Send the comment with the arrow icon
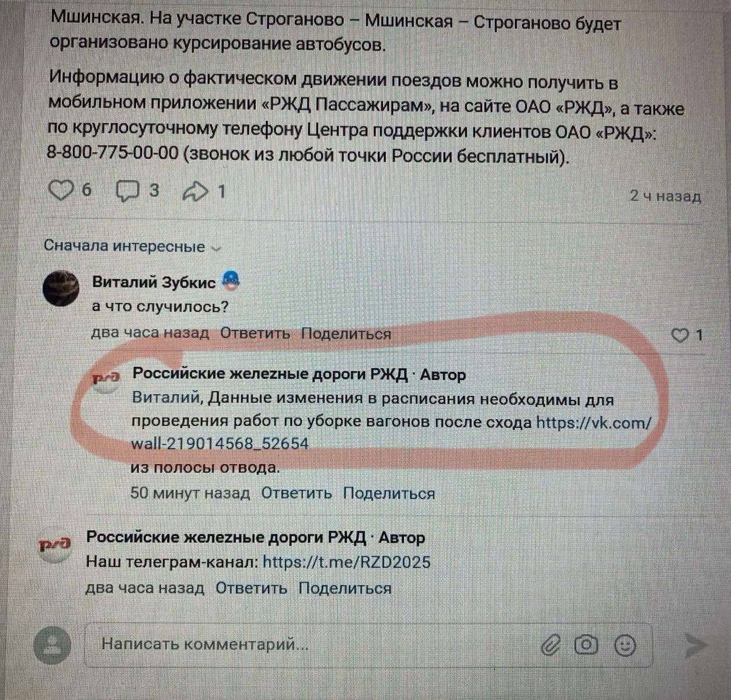731x700 pixels. point(695,646)
